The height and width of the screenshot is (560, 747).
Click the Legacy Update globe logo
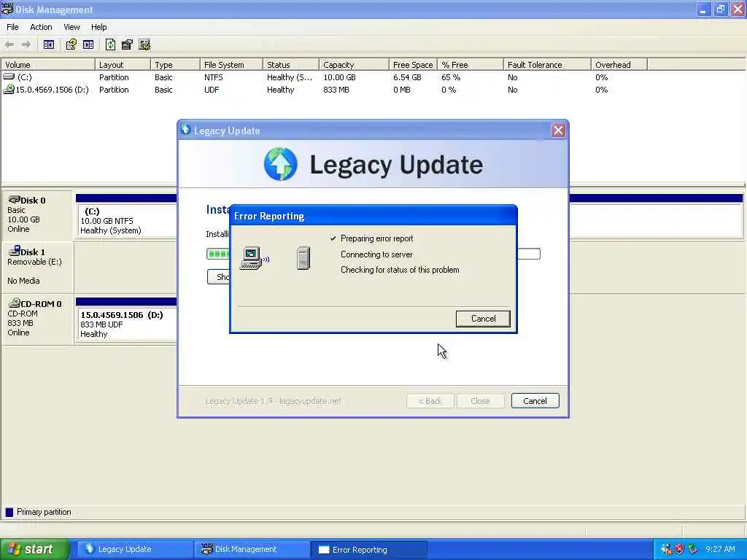pyautogui.click(x=281, y=164)
